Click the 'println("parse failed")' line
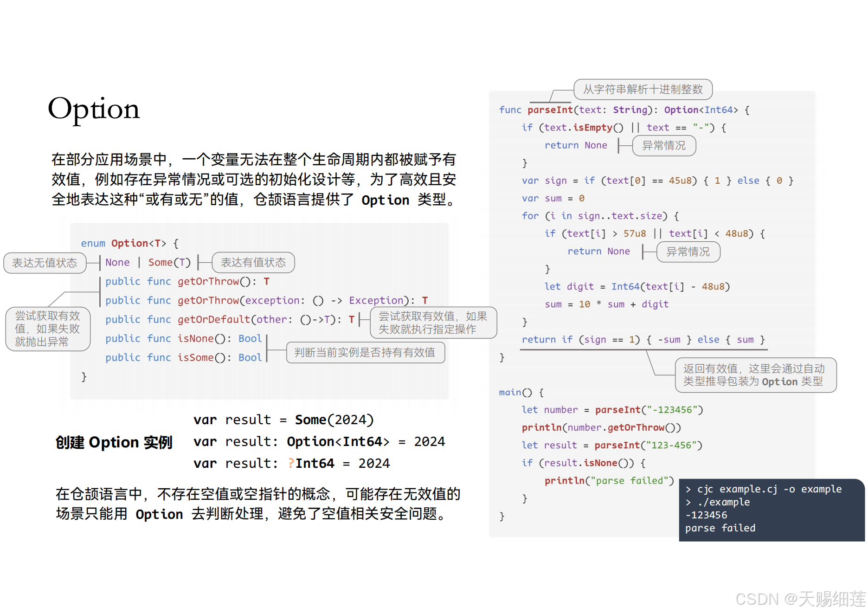 click(609, 480)
